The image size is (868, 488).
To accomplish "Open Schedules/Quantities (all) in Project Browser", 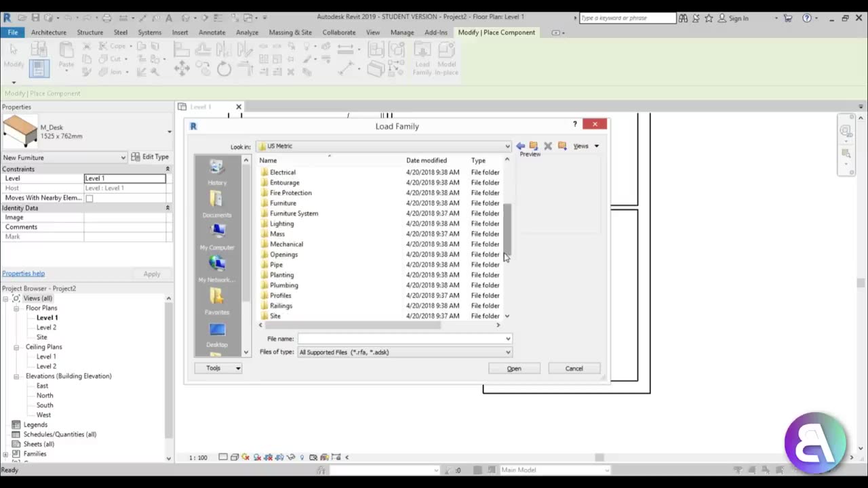I will click(60, 434).
